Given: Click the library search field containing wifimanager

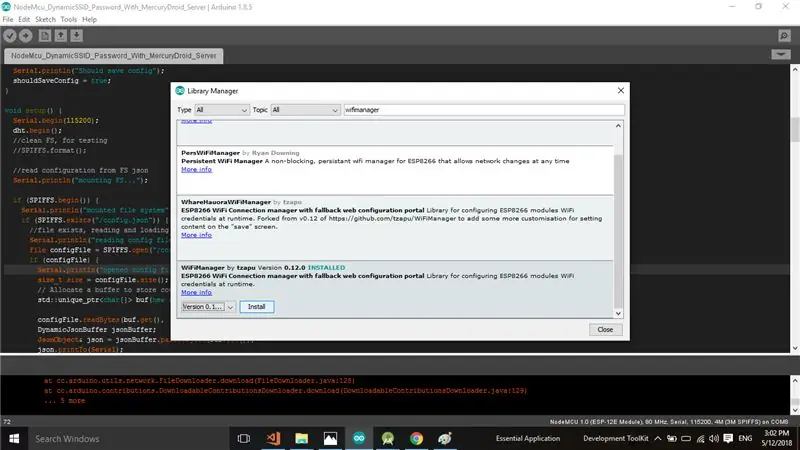Looking at the screenshot, I should pos(484,110).
